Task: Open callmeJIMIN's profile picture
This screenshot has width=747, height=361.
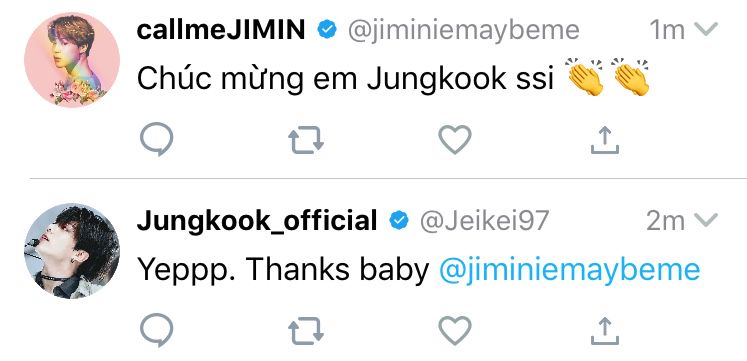Action: point(72,60)
